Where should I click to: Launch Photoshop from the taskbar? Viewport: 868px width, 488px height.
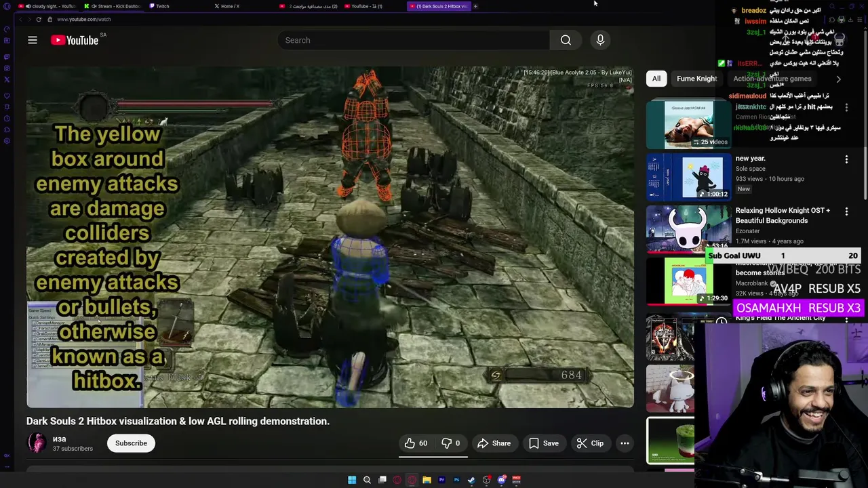456,480
